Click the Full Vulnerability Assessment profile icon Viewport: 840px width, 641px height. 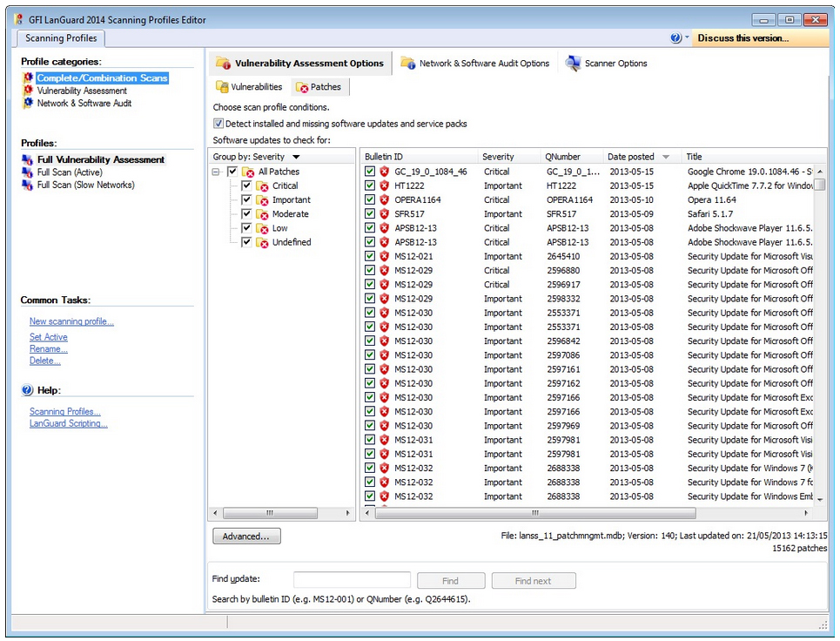point(27,159)
